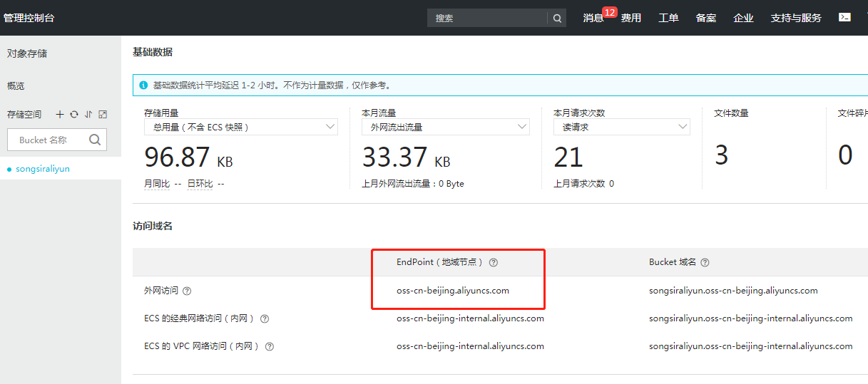
Task: Click the 12 notification badge
Action: coord(609,12)
